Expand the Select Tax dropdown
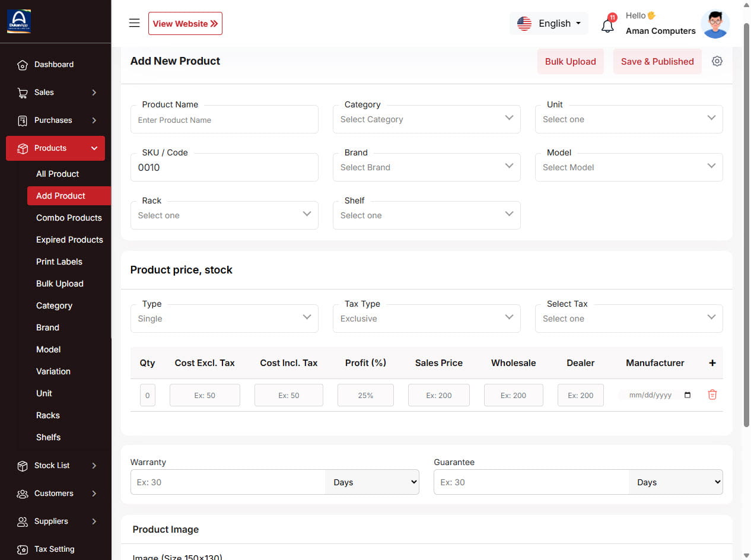This screenshot has width=751, height=560. click(x=628, y=319)
